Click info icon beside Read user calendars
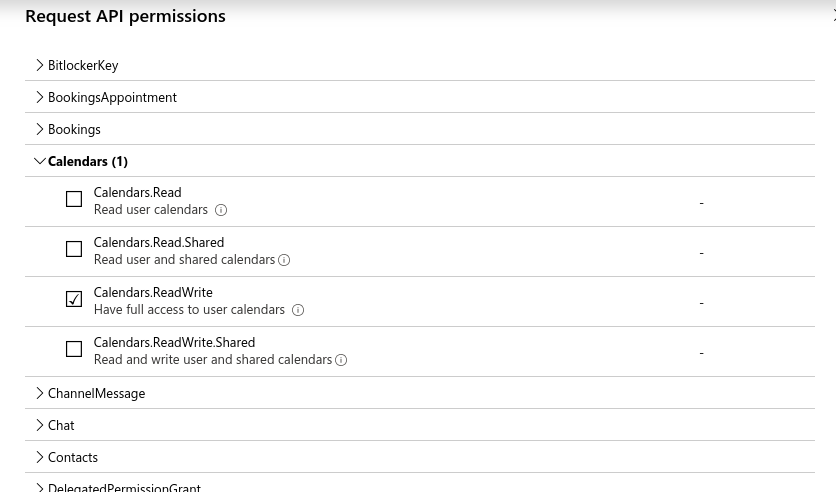Image resolution: width=836 pixels, height=492 pixels. pos(221,210)
